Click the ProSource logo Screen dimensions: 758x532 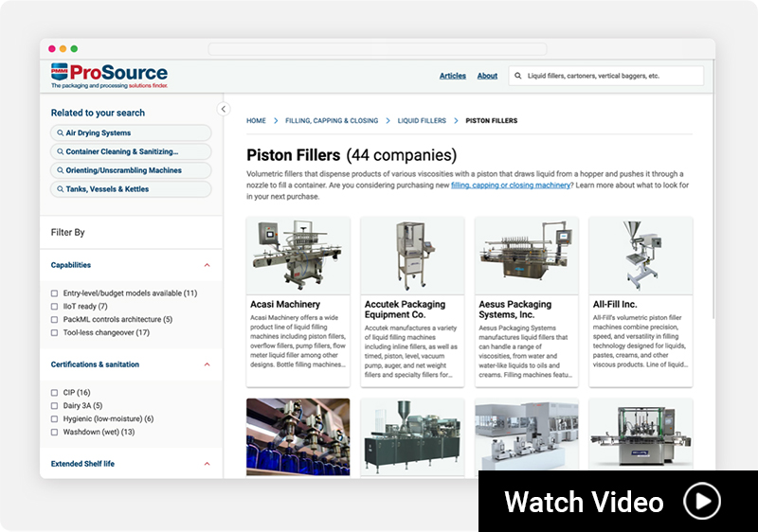[x=109, y=76]
